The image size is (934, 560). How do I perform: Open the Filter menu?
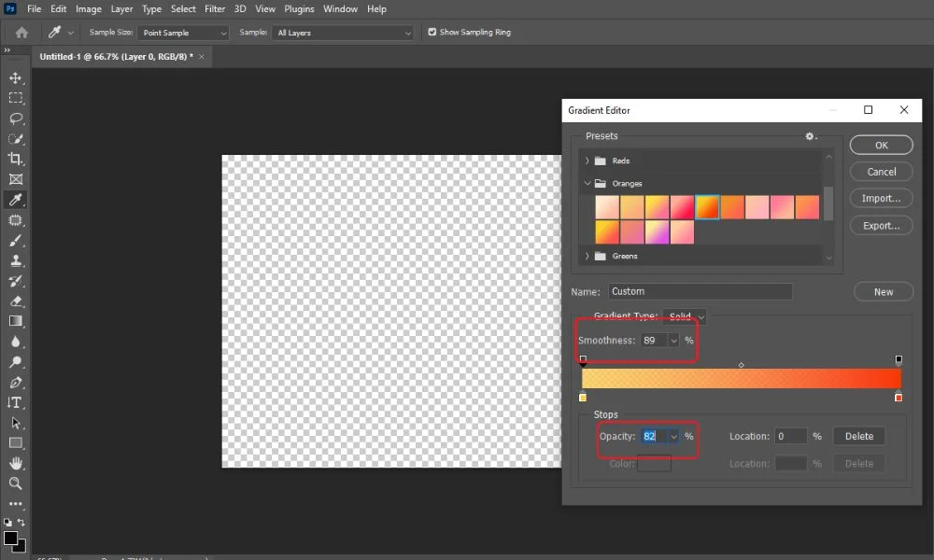coord(215,8)
